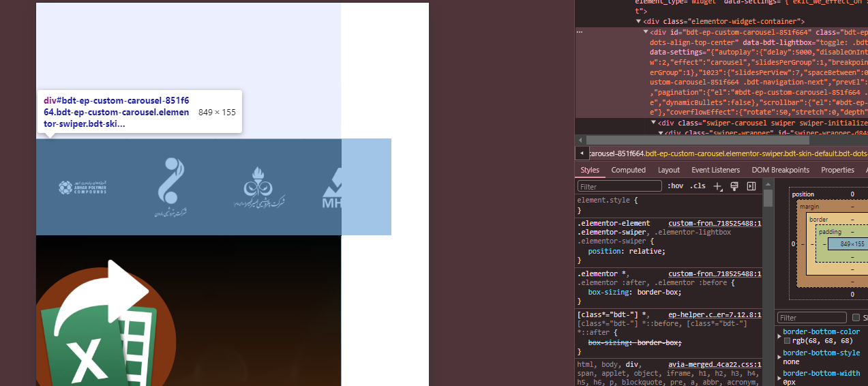Expand border-bottom-color computed property
Viewport: 868px width, 386px height.
pyautogui.click(x=779, y=336)
